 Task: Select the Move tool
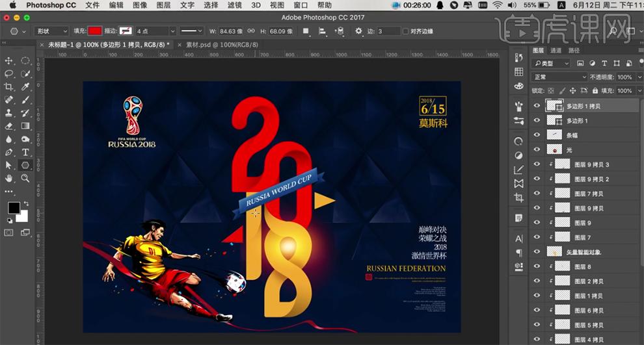click(8, 60)
